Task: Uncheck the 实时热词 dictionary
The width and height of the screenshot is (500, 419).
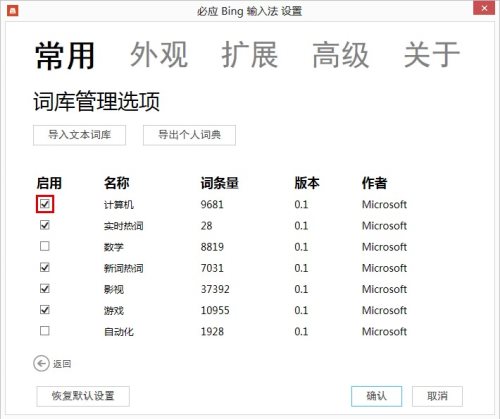Action: click(45, 225)
